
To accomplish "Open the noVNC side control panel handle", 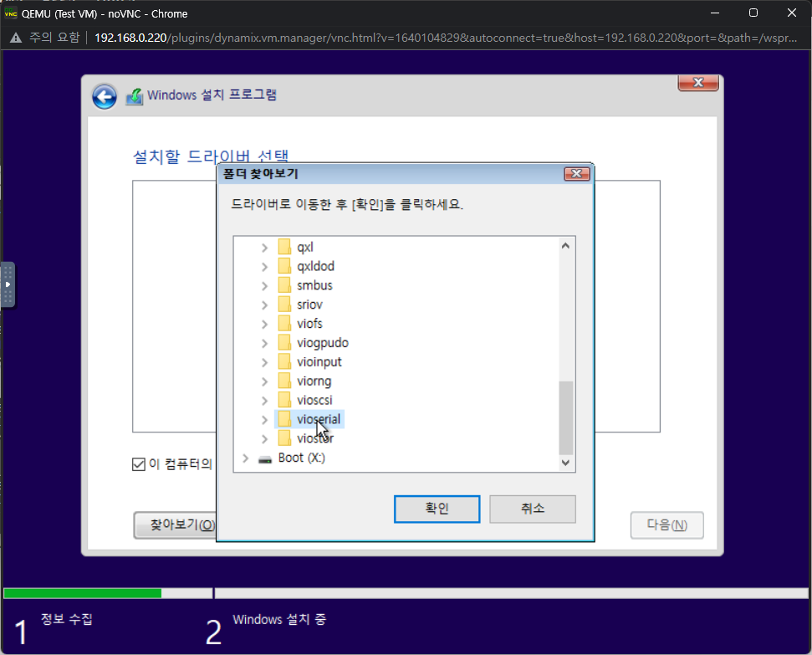I will point(8,284).
